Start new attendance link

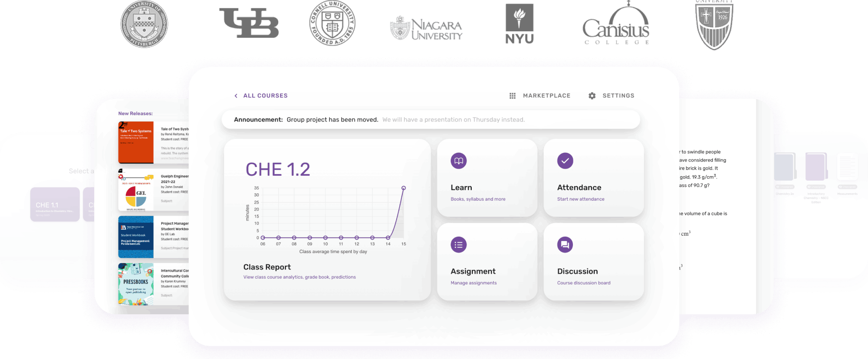pyautogui.click(x=581, y=199)
